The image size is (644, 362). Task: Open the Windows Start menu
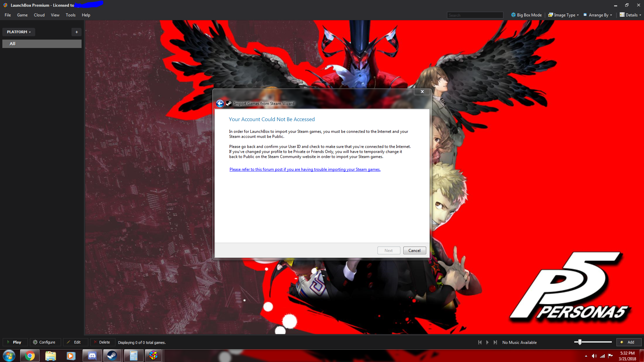[x=9, y=356]
